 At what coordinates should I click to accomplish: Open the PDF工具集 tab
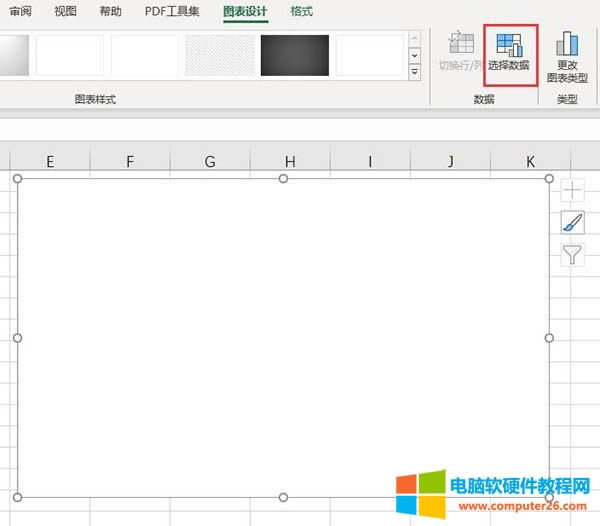[172, 11]
